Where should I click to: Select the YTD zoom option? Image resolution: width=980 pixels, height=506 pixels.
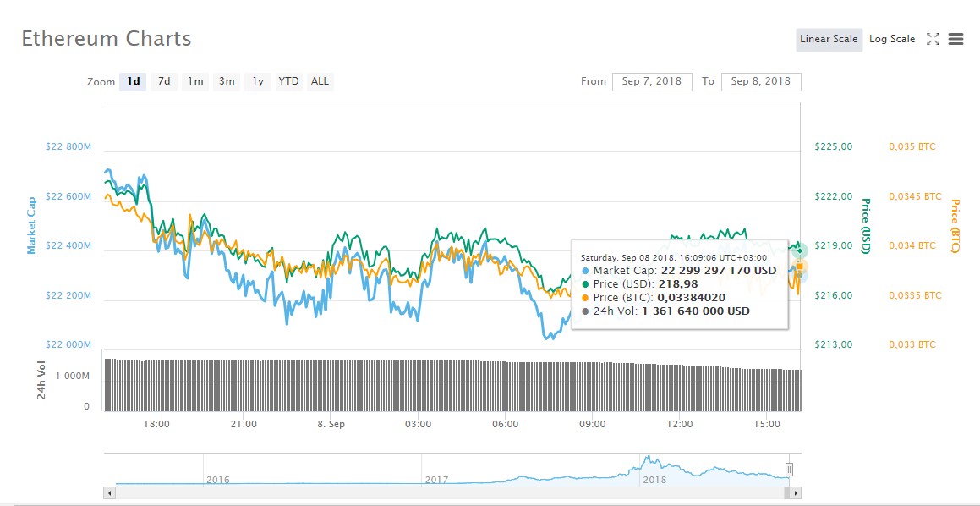(x=289, y=81)
